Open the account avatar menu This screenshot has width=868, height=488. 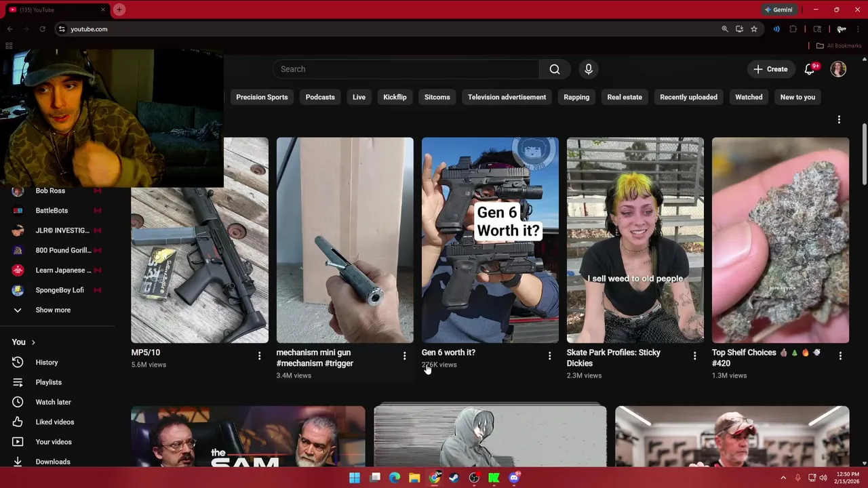click(x=839, y=69)
